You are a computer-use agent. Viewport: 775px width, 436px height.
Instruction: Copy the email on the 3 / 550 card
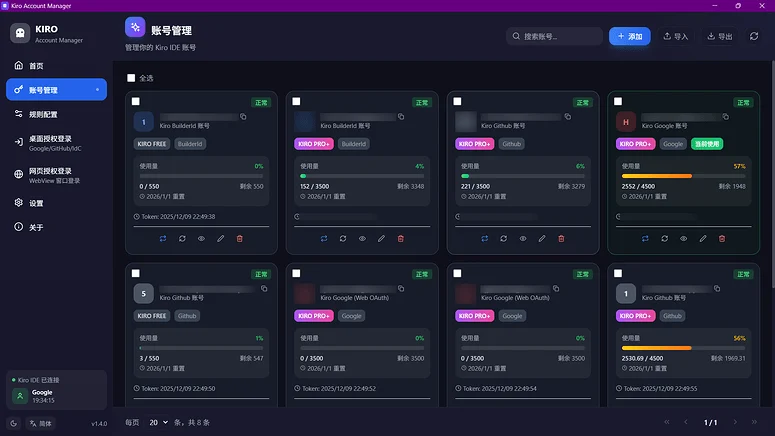click(264, 289)
